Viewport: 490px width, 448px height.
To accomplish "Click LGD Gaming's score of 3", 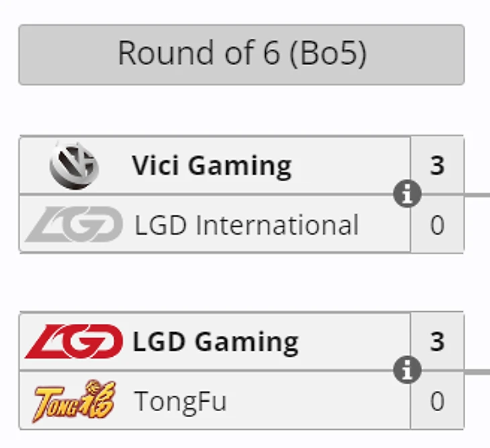I will tap(437, 342).
